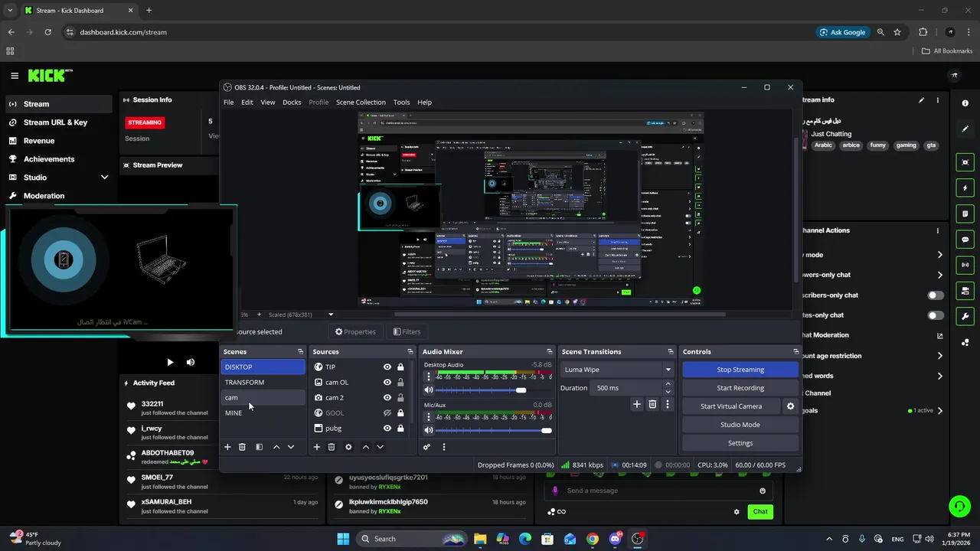Screen dimensions: 980x551
Task: Toggle subscribers-only chat switch
Action: (x=936, y=295)
